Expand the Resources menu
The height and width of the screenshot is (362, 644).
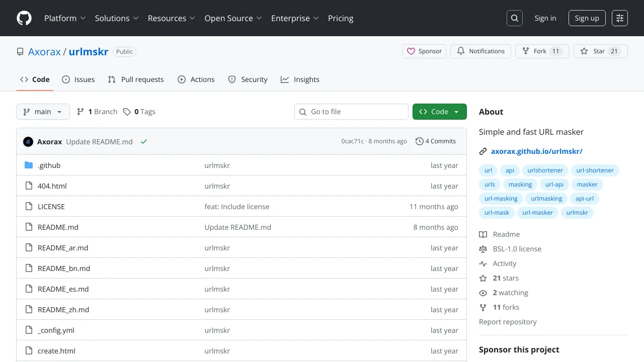[171, 18]
